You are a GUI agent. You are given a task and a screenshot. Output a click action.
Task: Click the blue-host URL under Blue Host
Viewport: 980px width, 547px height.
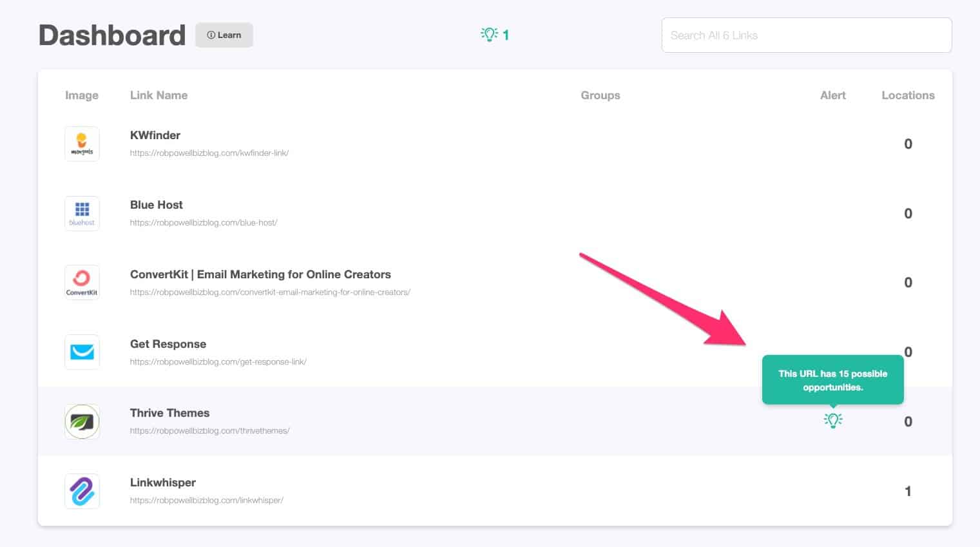204,222
